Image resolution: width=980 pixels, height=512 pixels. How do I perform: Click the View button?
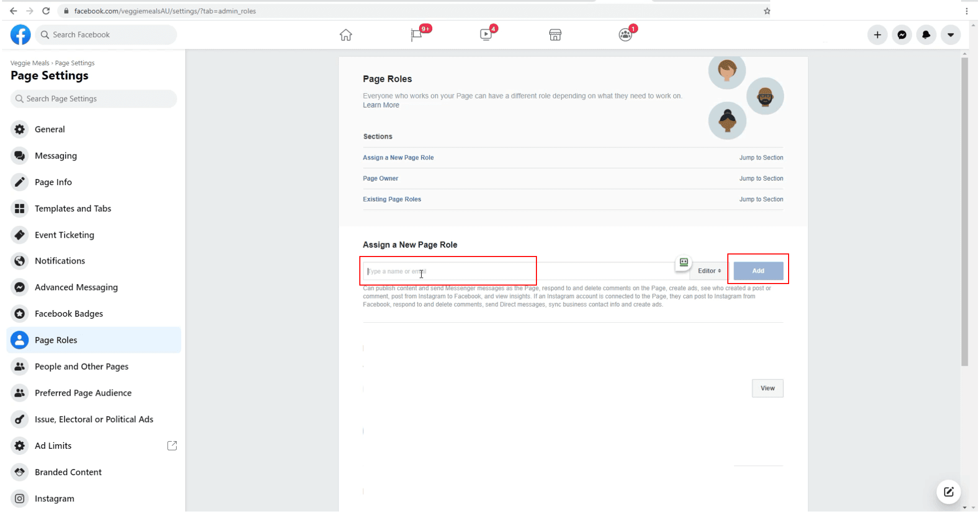[767, 388]
